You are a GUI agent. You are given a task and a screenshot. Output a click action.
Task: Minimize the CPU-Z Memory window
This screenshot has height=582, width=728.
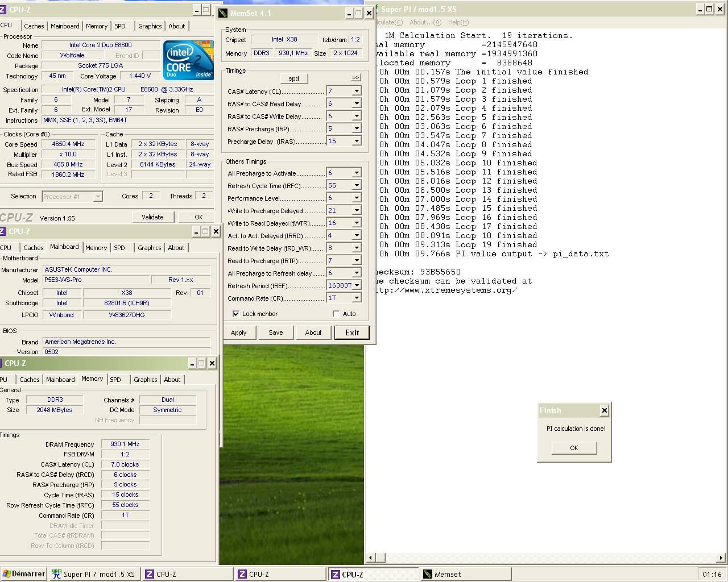[192, 363]
